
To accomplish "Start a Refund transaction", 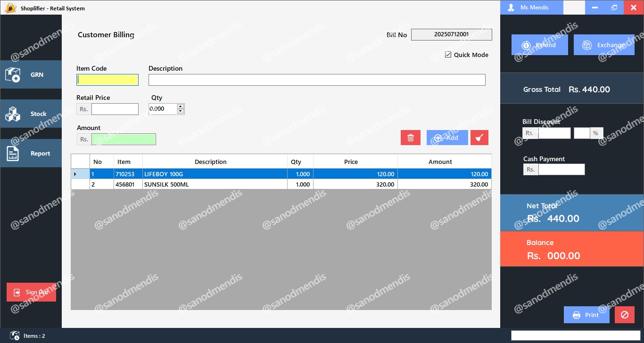I will 539,45.
